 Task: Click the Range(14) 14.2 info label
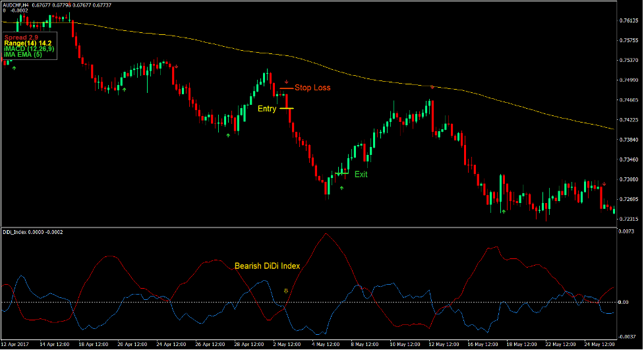28,43
